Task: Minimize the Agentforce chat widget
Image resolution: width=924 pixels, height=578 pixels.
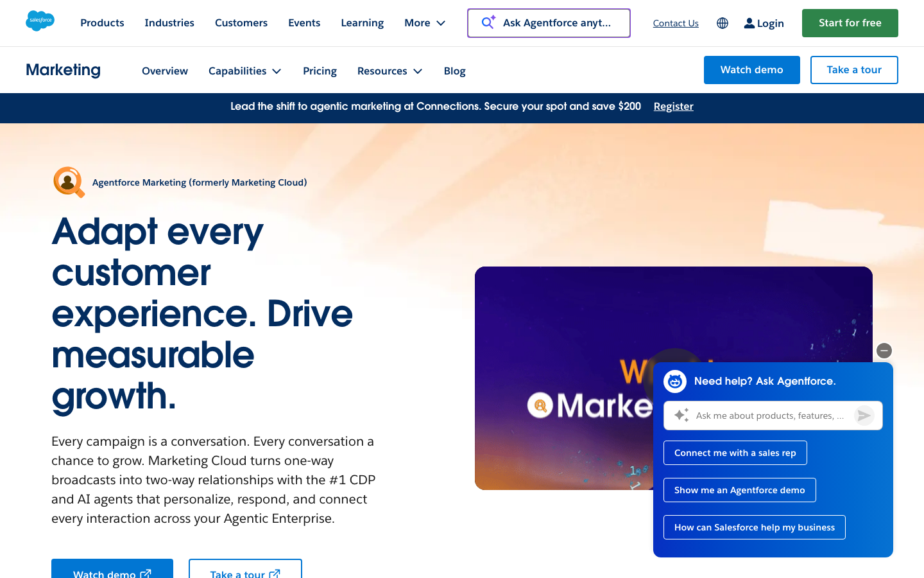Action: click(884, 351)
